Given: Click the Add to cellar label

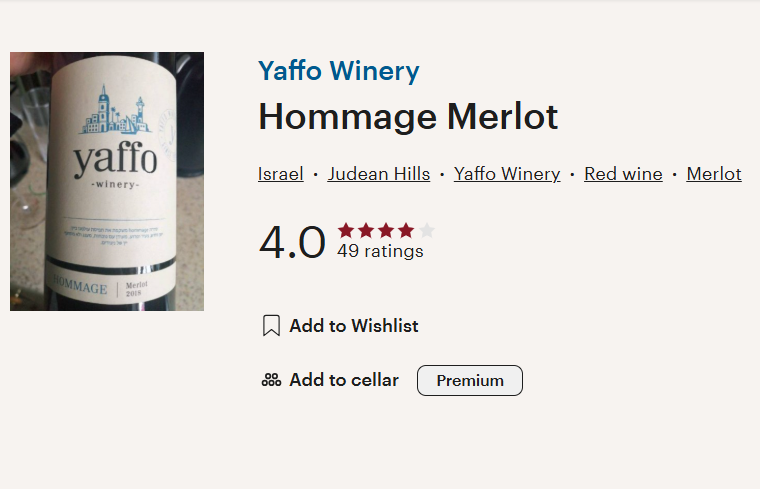Looking at the screenshot, I should [344, 380].
